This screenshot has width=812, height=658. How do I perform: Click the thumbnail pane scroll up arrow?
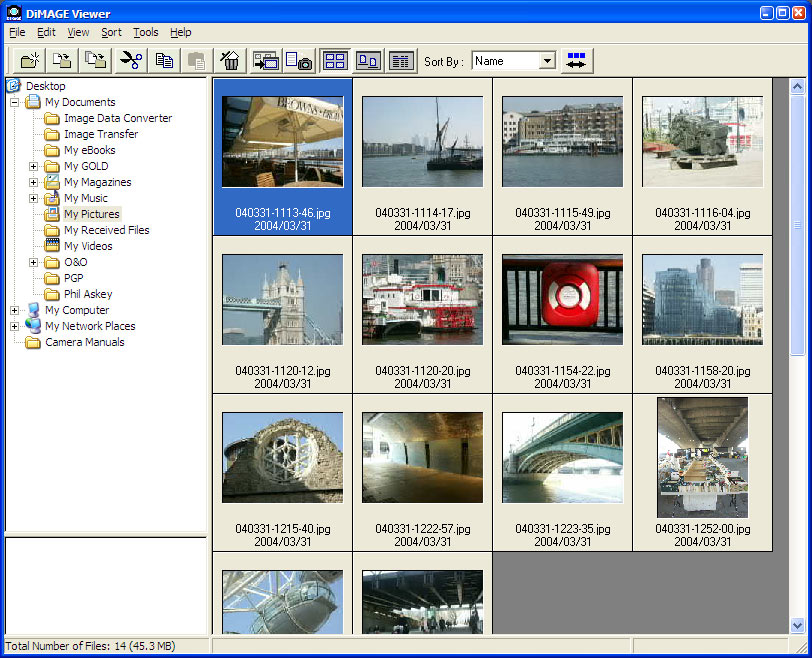click(x=798, y=86)
